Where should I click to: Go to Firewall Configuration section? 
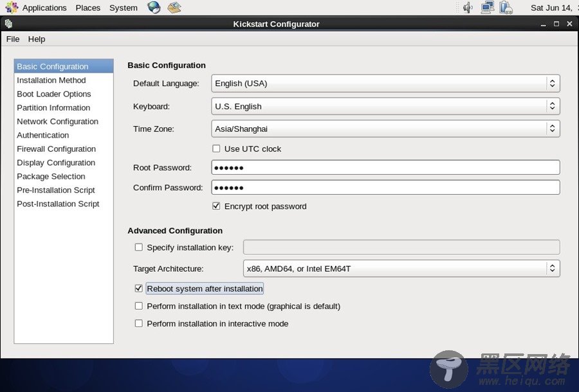(x=64, y=149)
